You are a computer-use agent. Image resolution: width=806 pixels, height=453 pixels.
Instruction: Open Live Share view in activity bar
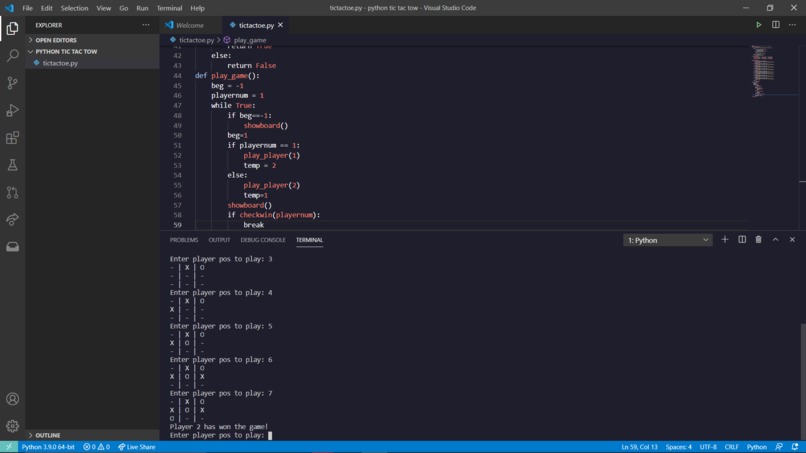[12, 220]
